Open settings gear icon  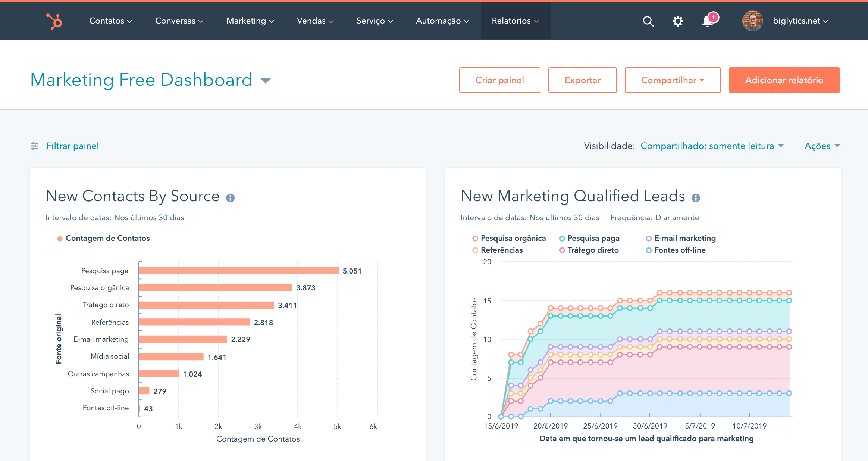tap(678, 21)
